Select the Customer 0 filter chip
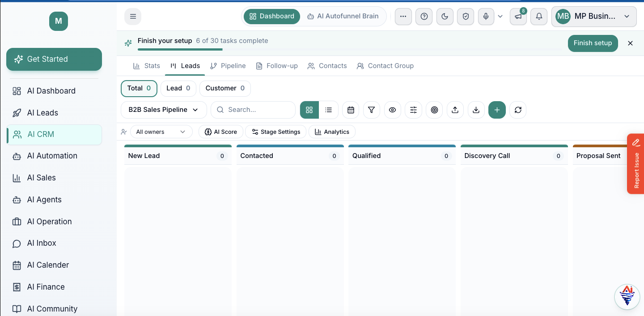Image resolution: width=644 pixels, height=316 pixels. 225,88
